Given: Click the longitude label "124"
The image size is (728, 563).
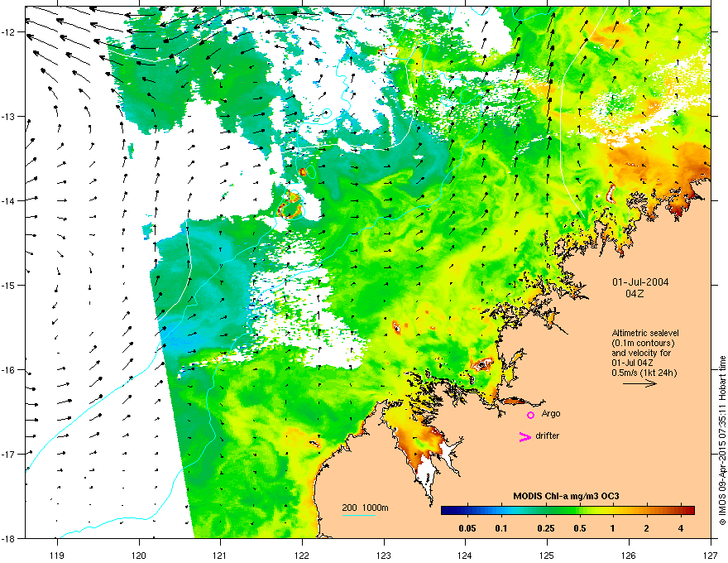Looking at the screenshot, I should [x=465, y=555].
